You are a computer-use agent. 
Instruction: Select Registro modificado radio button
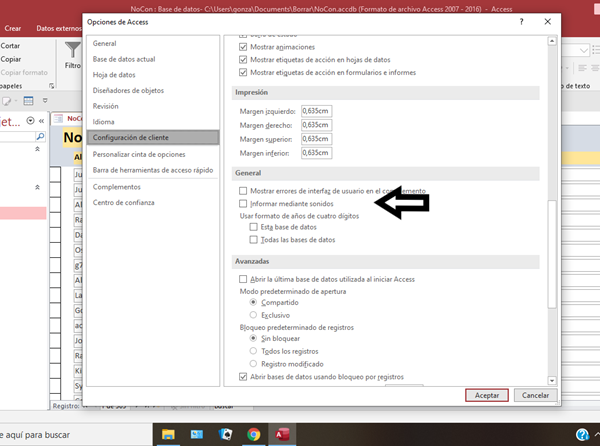pyautogui.click(x=253, y=363)
